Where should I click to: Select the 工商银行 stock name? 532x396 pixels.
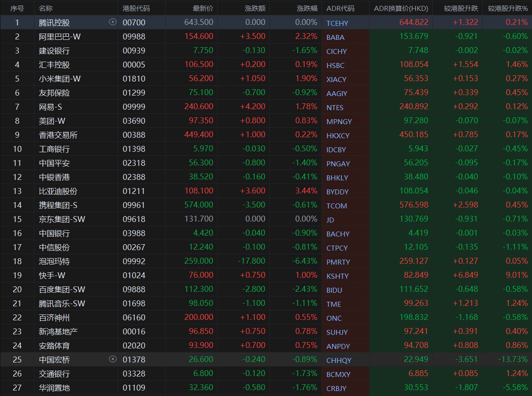pos(54,149)
